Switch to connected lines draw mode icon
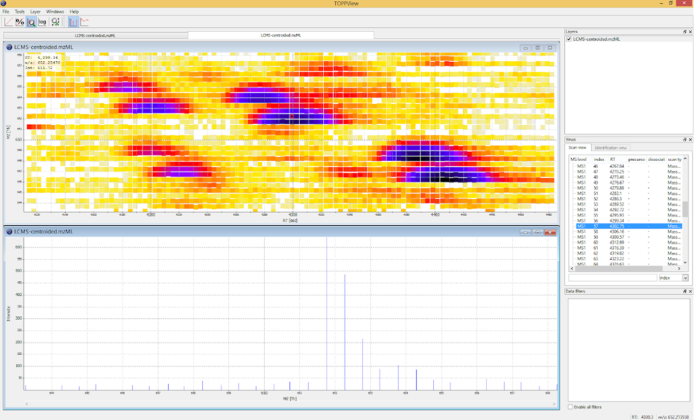698x420 pixels. [85, 21]
